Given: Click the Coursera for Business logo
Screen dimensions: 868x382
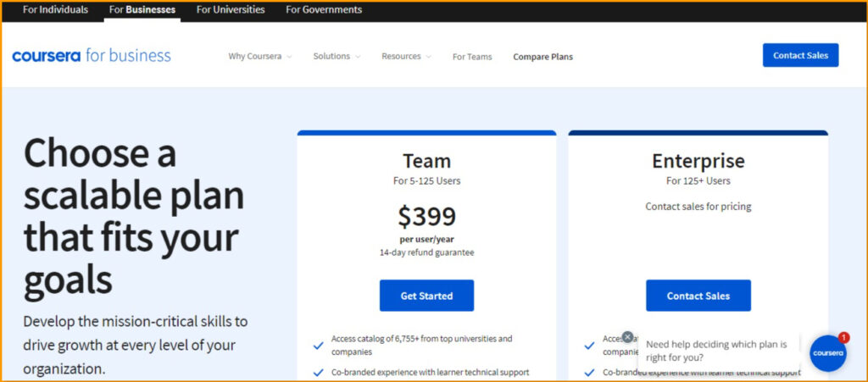Looking at the screenshot, I should click(x=92, y=55).
